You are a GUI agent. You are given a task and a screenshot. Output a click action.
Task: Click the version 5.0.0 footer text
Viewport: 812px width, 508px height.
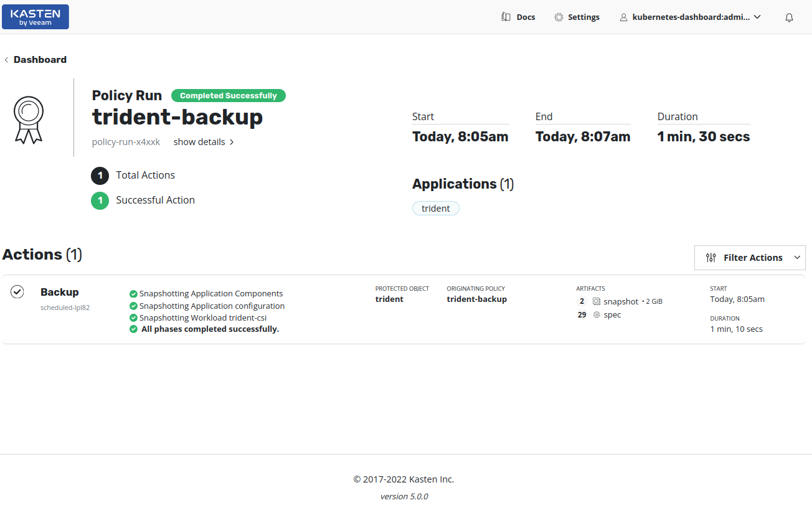[x=404, y=497]
